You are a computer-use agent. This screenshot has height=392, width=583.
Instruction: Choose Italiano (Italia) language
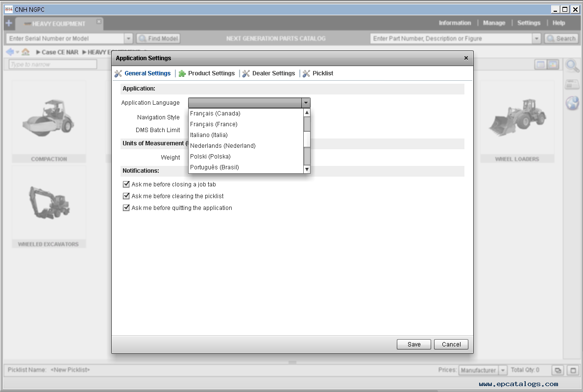[x=246, y=135]
